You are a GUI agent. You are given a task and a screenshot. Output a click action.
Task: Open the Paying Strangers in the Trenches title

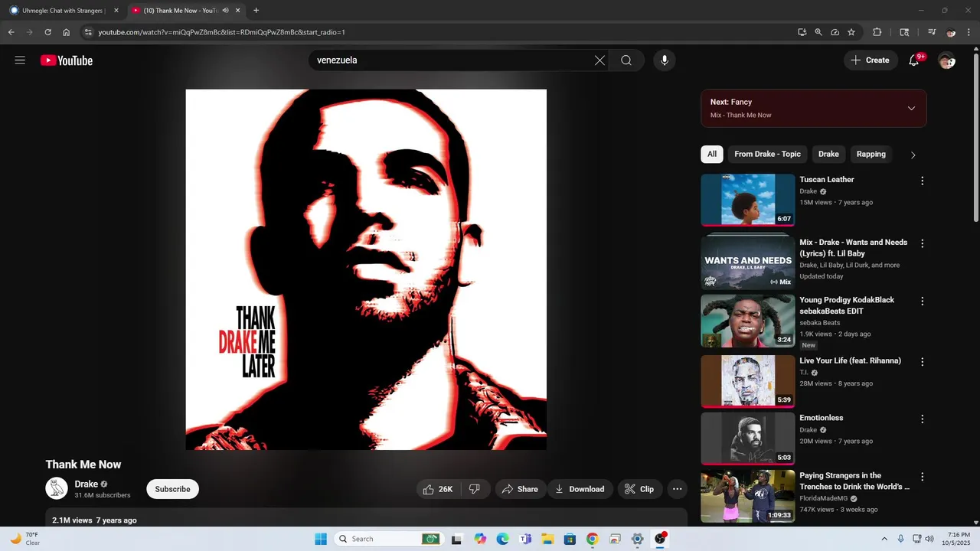pyautogui.click(x=854, y=481)
